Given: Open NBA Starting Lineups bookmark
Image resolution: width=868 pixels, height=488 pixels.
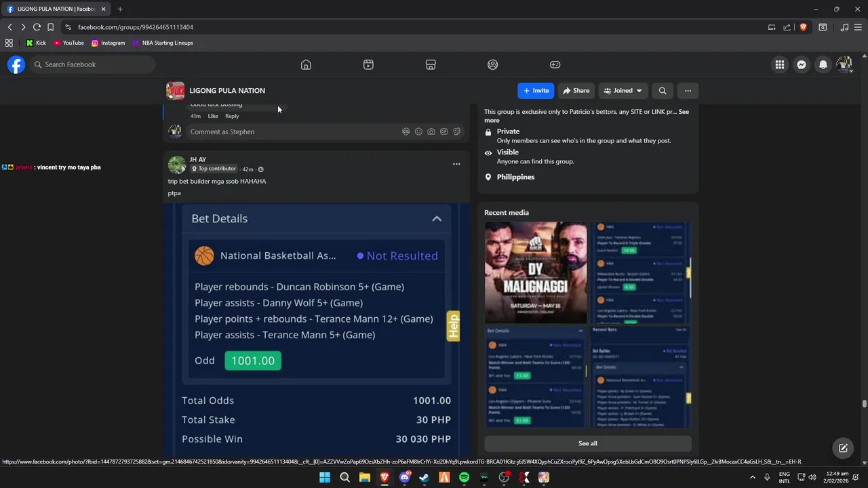Looking at the screenshot, I should tap(163, 43).
